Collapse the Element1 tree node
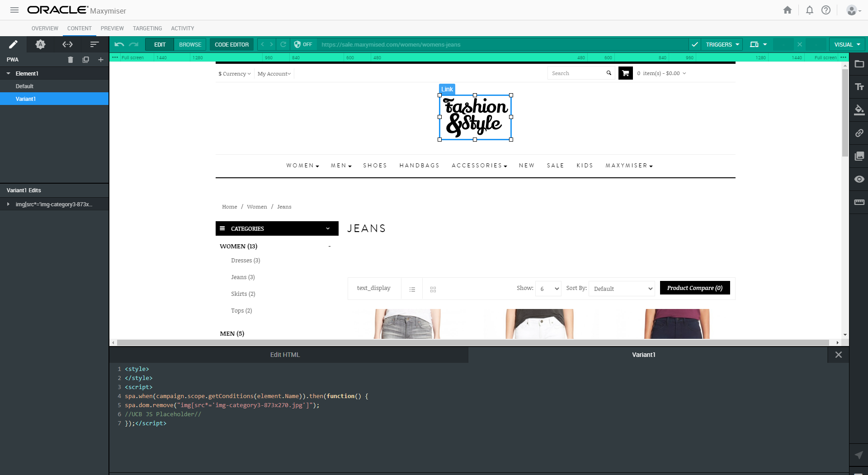 click(x=8, y=73)
